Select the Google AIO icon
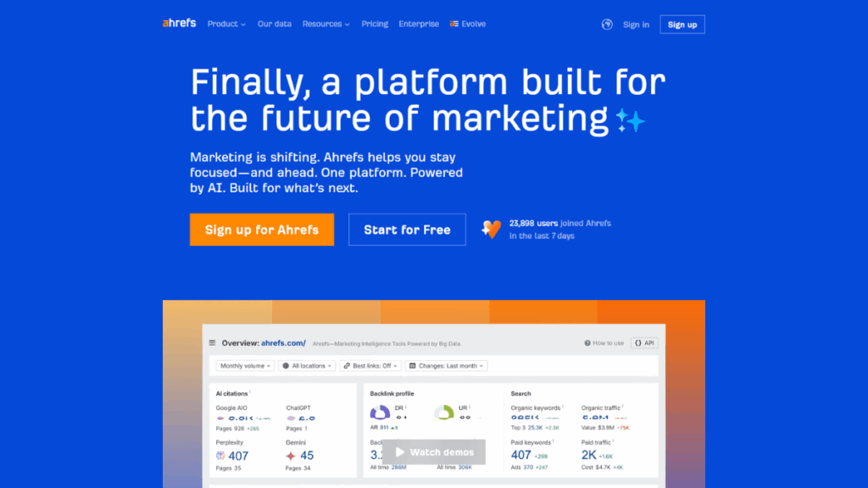The height and width of the screenshot is (488, 868). 219,417
